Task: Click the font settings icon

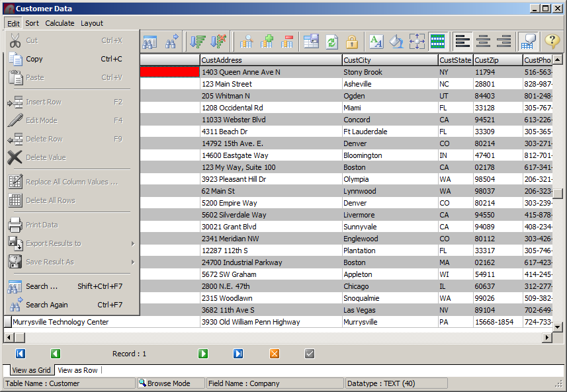Action: pos(376,42)
